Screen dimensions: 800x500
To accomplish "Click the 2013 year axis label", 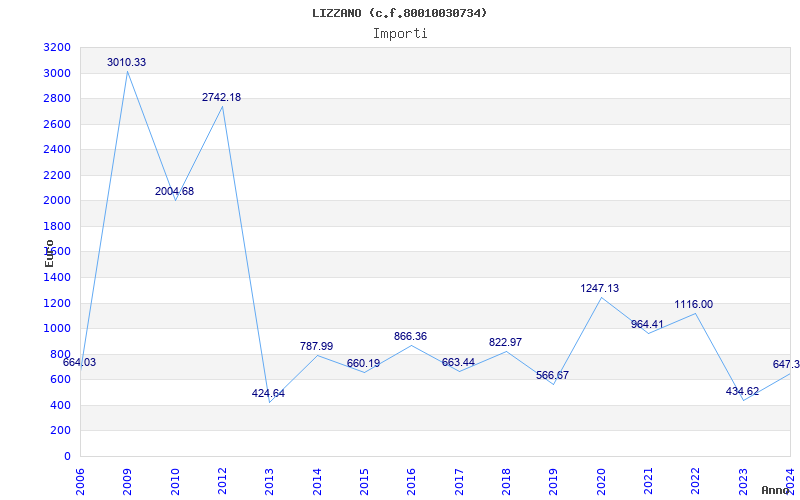I will (269, 482).
